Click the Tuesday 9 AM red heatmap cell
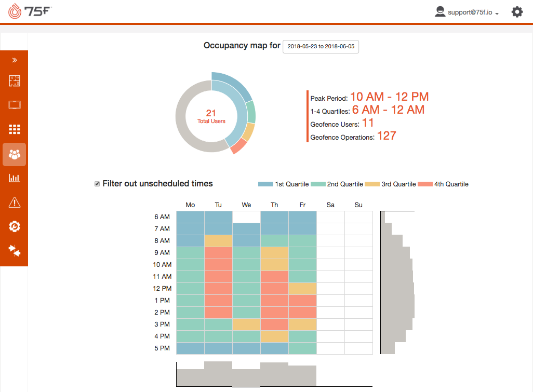 218,253
